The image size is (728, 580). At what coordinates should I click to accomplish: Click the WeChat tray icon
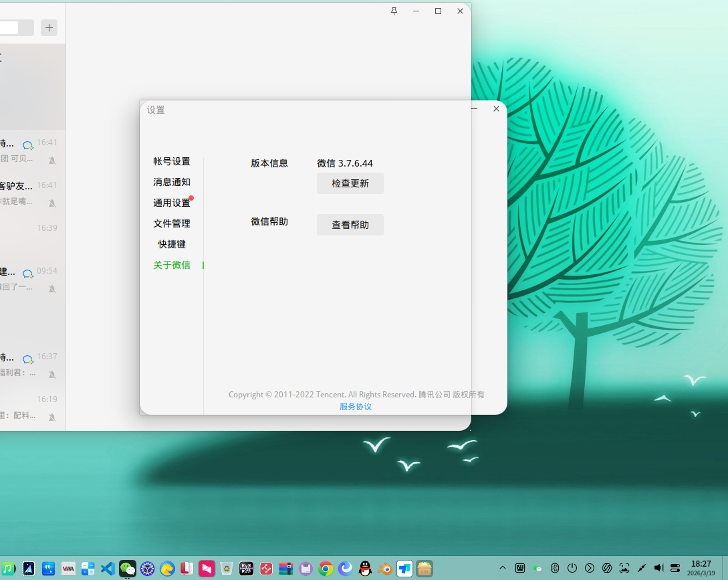[x=537, y=568]
